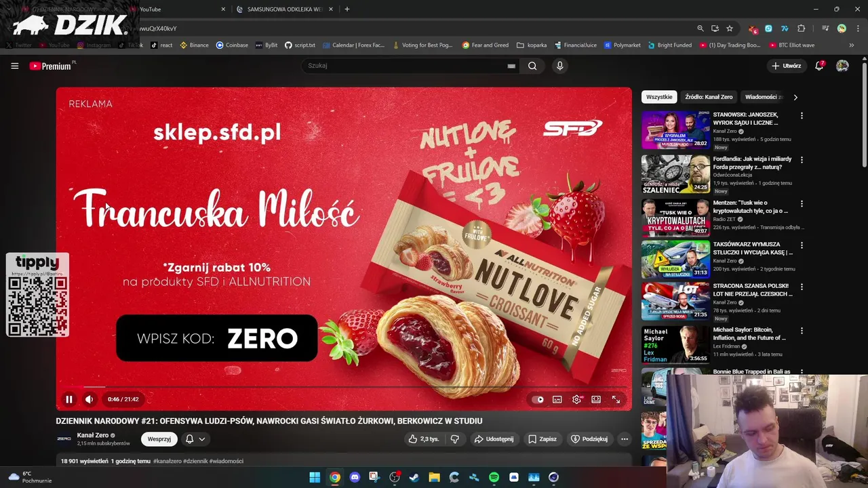868x488 pixels.
Task: Save video with the Zapisz button
Action: [542, 439]
